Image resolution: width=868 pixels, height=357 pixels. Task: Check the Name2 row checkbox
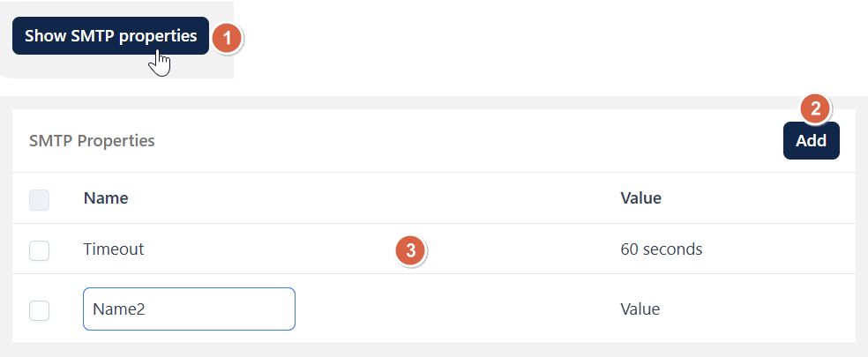point(40,310)
